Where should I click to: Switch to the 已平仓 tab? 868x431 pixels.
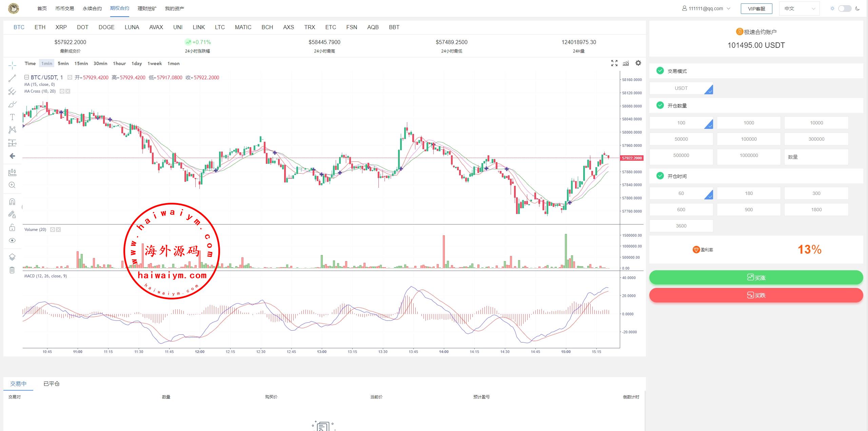coord(52,384)
